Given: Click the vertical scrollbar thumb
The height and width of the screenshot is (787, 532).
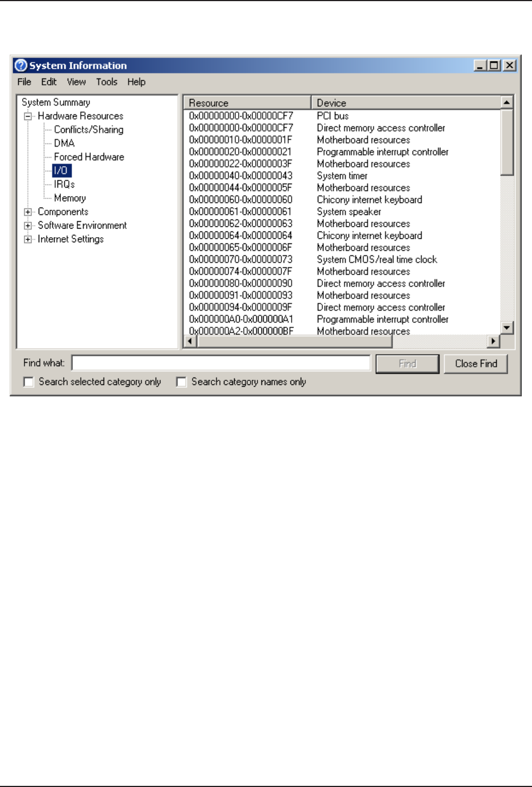Looking at the screenshot, I should 507,142.
